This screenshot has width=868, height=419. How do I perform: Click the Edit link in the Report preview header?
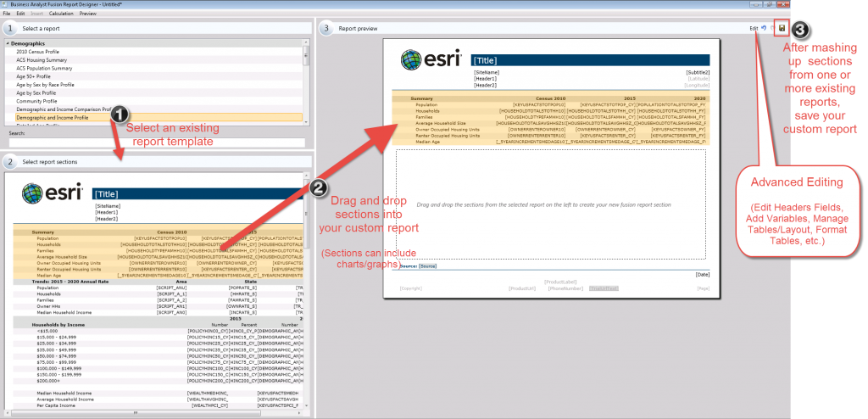[x=754, y=28]
